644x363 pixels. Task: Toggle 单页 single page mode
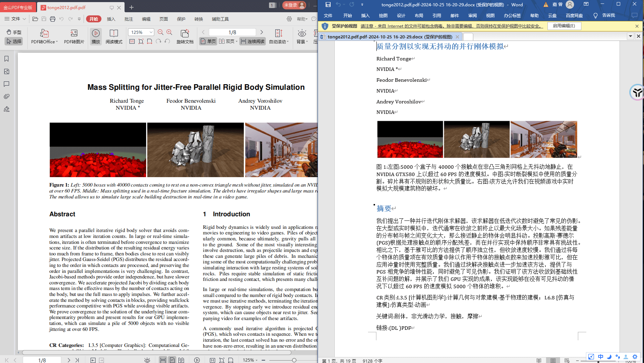pyautogui.click(x=208, y=41)
